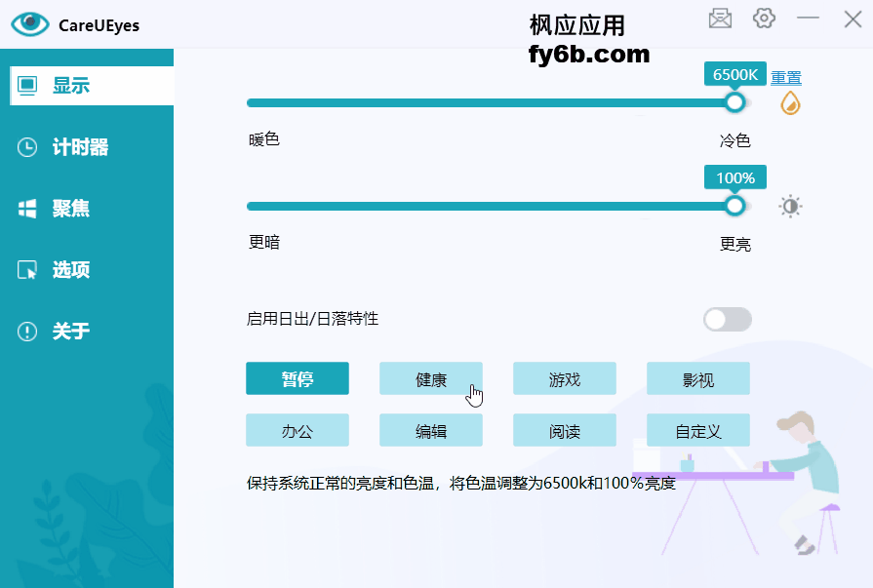
Task: Select the 健康 preset mode
Action: tap(431, 378)
